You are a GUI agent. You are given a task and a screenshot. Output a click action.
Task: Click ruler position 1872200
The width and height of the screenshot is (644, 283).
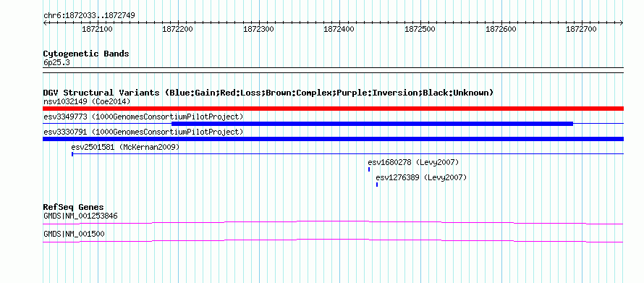178,30
